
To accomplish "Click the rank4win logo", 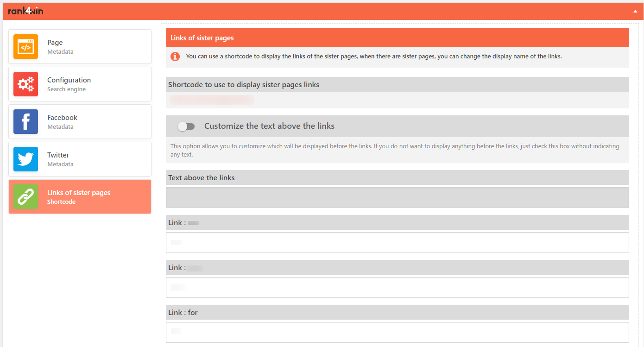I will coord(26,11).
